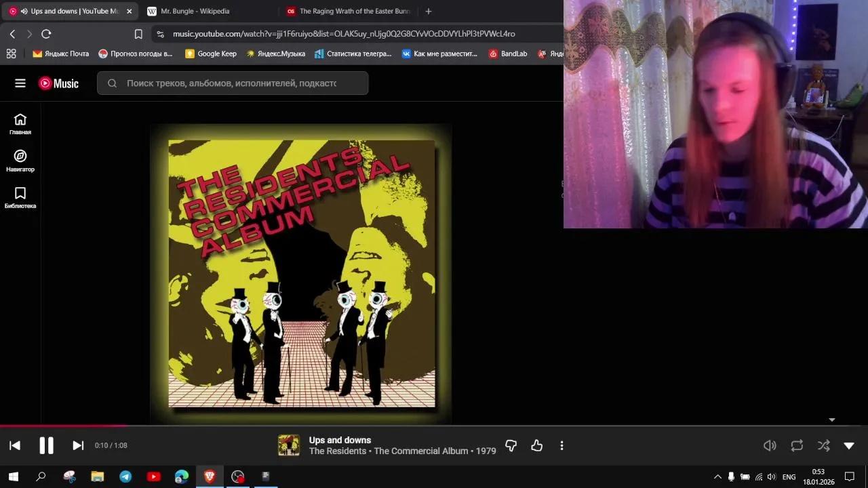
Task: Like the song Ups and downs
Action: [536, 445]
